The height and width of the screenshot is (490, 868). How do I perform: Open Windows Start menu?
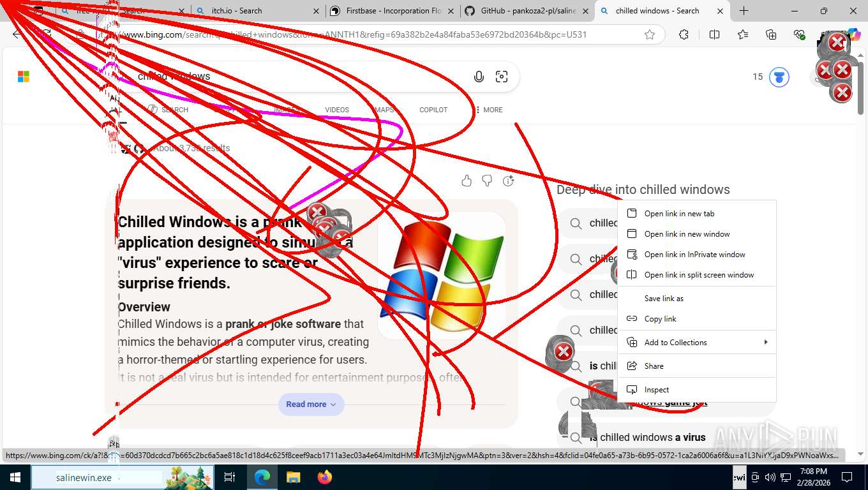pyautogui.click(x=15, y=477)
